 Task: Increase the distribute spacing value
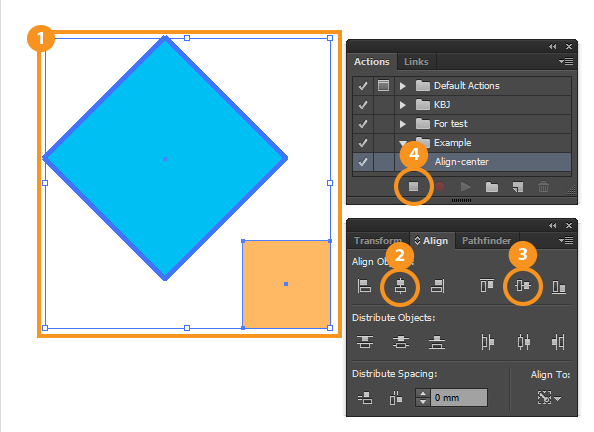coord(423,393)
